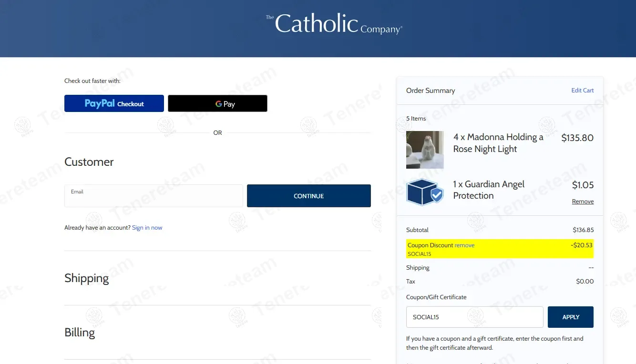This screenshot has width=636, height=364.
Task: Click the Customer section heading
Action: pyautogui.click(x=89, y=162)
